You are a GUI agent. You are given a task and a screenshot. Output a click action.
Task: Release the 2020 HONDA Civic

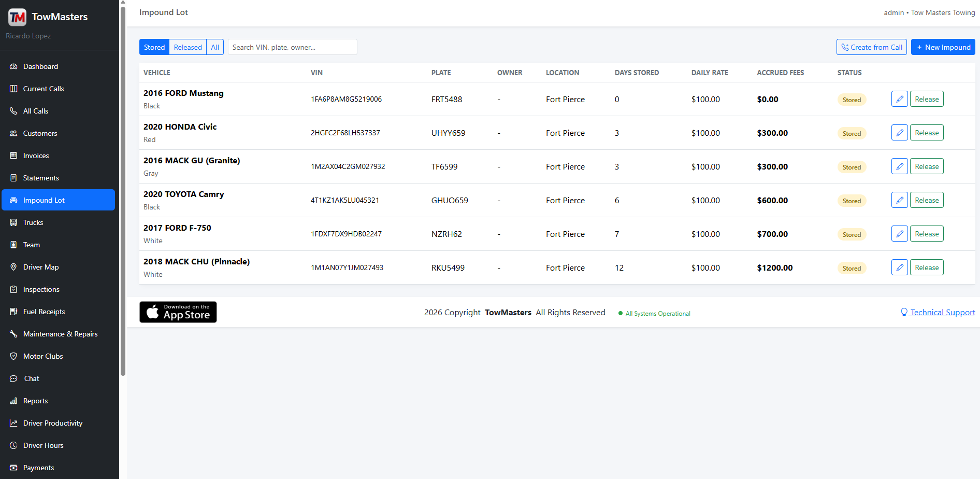point(927,133)
